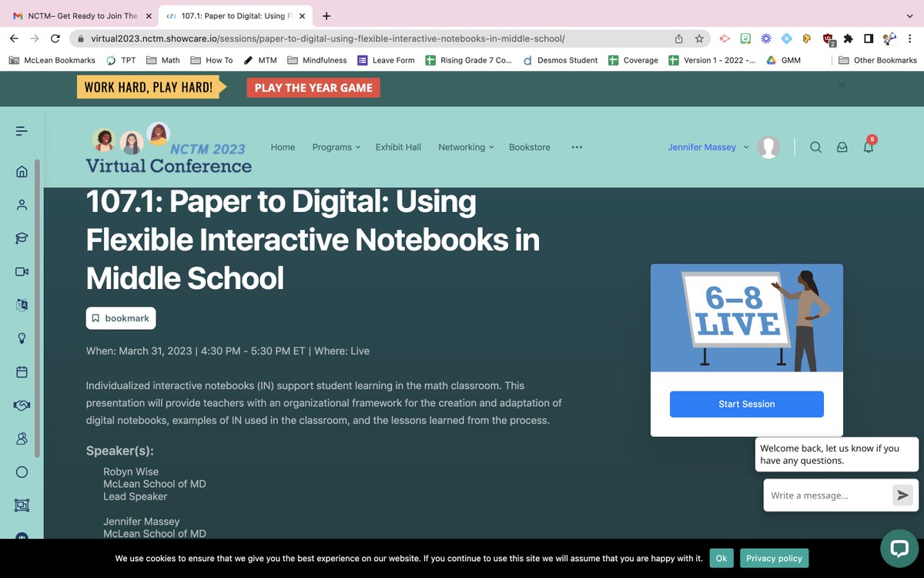Screen dimensions: 924x578
Task: Open a new browser tab
Action: pos(327,15)
